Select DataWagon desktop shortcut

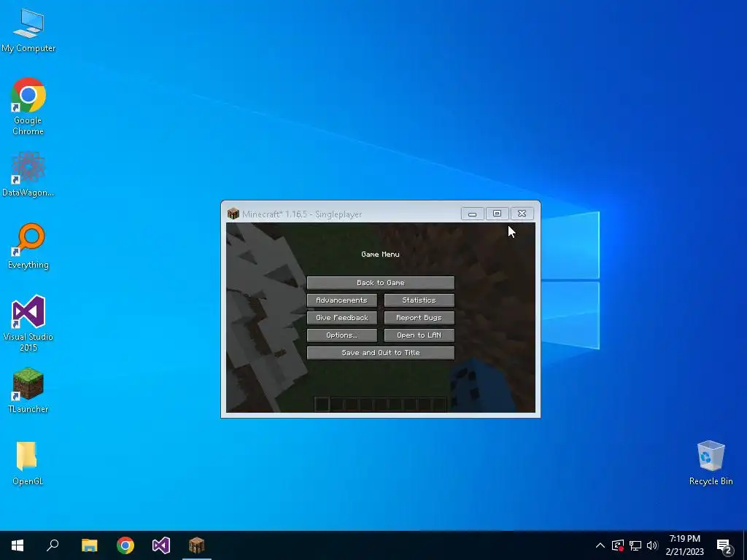tap(28, 174)
